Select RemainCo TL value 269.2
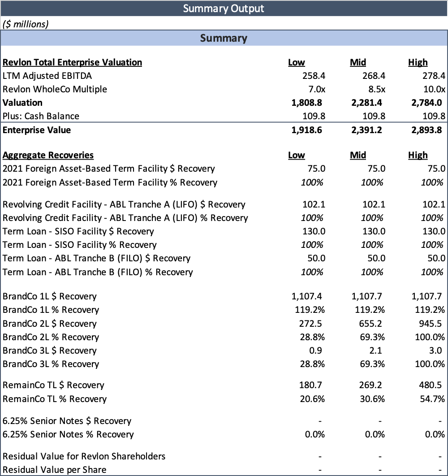The image size is (448, 476). tap(370, 385)
